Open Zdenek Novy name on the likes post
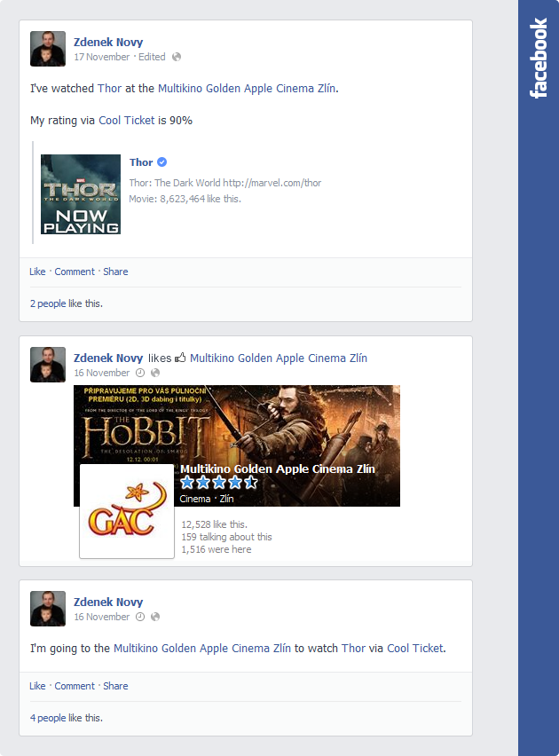559x756 pixels. [x=108, y=358]
